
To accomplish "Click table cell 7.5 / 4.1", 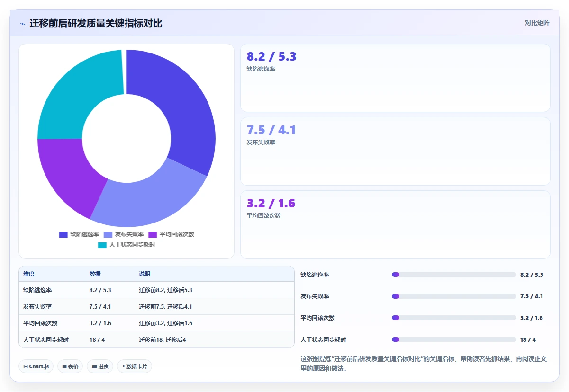I will pos(100,307).
